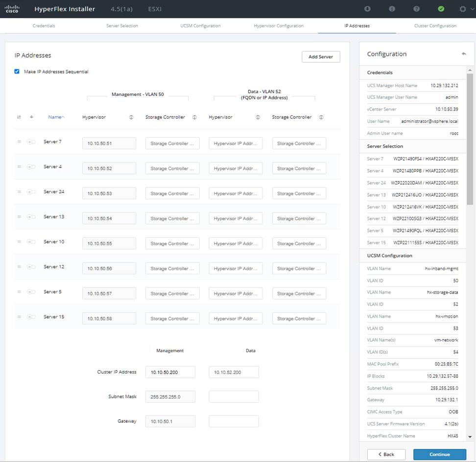Toggle the locator switch for Server 13

[31, 217]
